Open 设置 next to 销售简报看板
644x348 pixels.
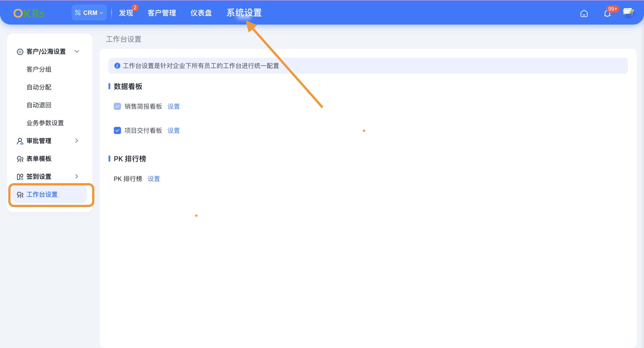pyautogui.click(x=174, y=106)
